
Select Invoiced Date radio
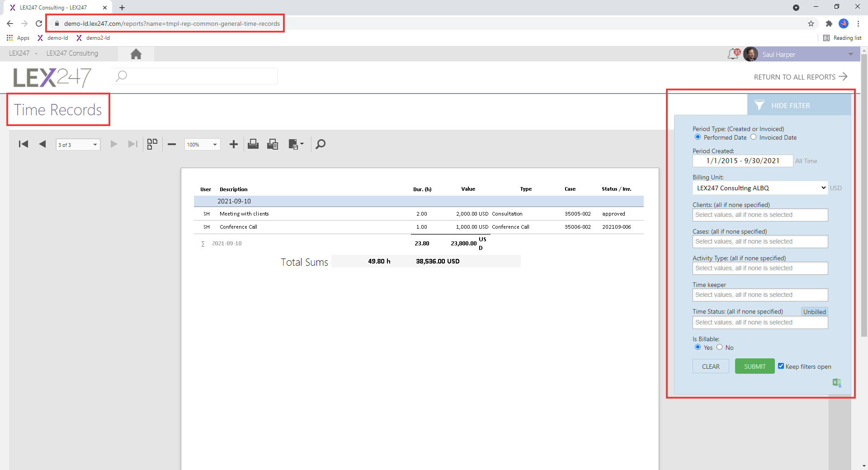click(753, 137)
